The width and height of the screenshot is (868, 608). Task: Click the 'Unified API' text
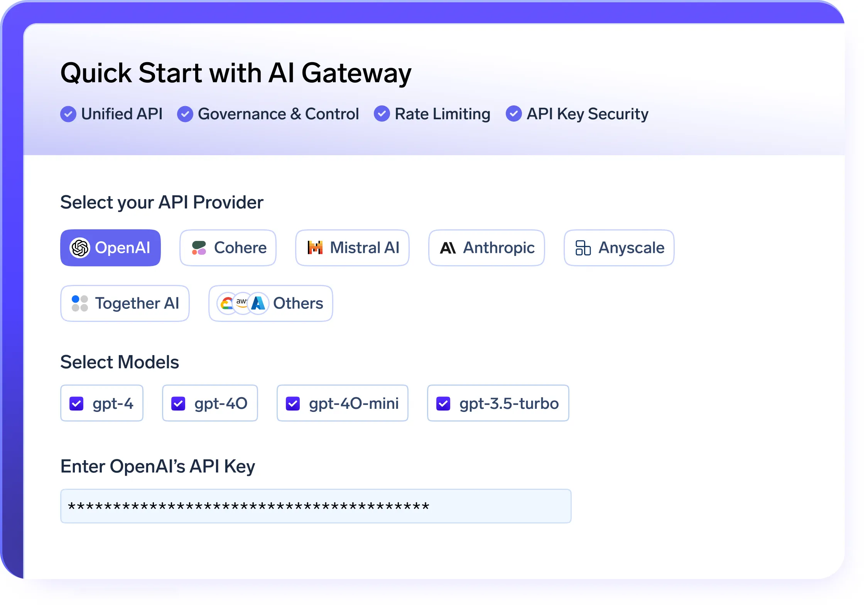[122, 114]
